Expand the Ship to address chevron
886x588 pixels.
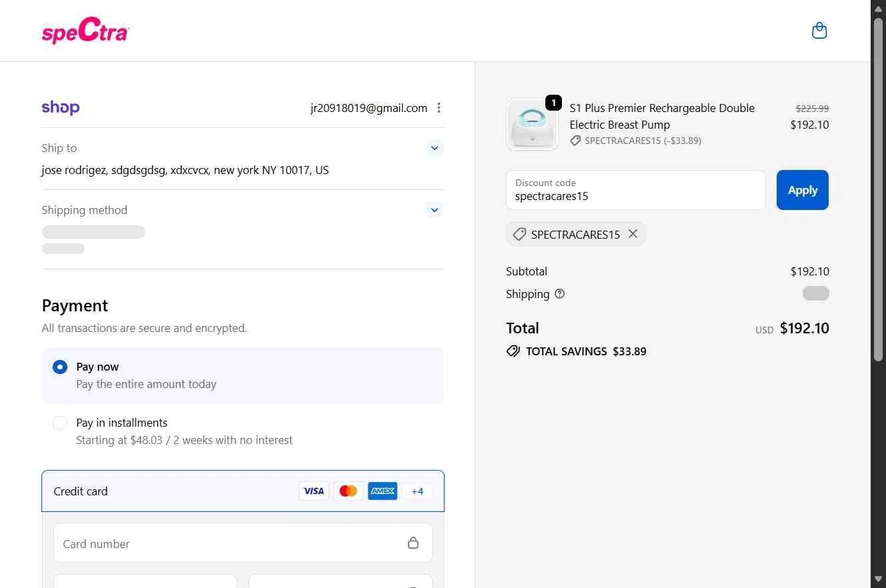[x=435, y=148]
